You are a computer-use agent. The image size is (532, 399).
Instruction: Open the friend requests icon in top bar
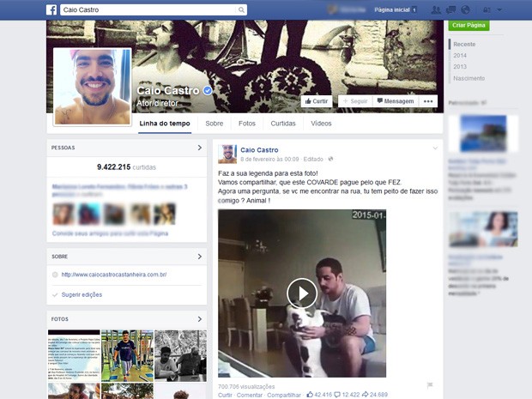point(438,9)
